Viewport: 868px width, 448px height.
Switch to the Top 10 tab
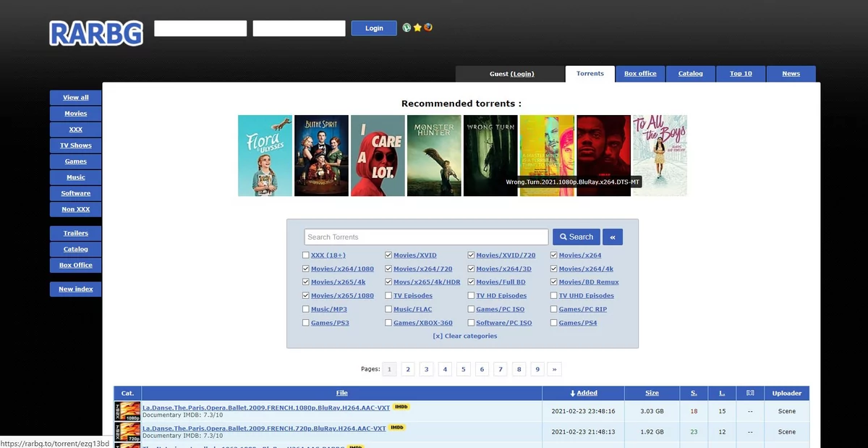pos(741,74)
